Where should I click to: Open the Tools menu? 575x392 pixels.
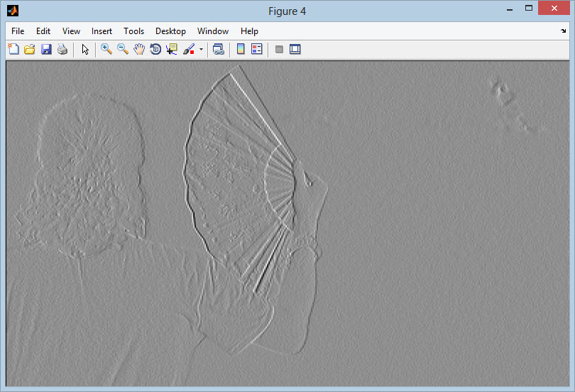pos(133,31)
